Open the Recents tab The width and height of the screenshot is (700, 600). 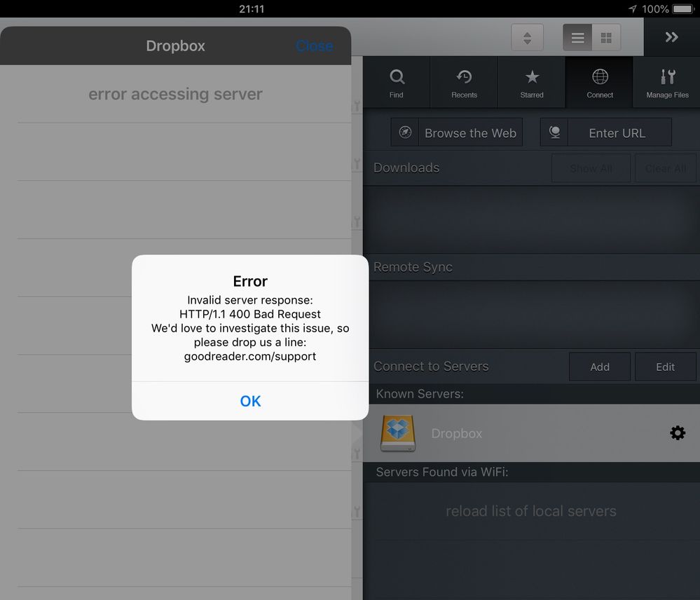point(464,83)
